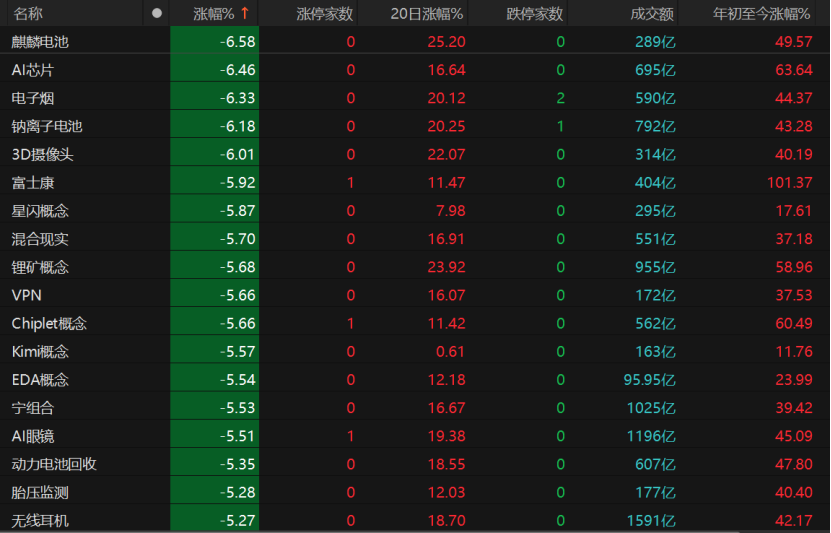The height and width of the screenshot is (533, 831).
Task: Open the Chiplet概念 row
Action: click(x=49, y=324)
